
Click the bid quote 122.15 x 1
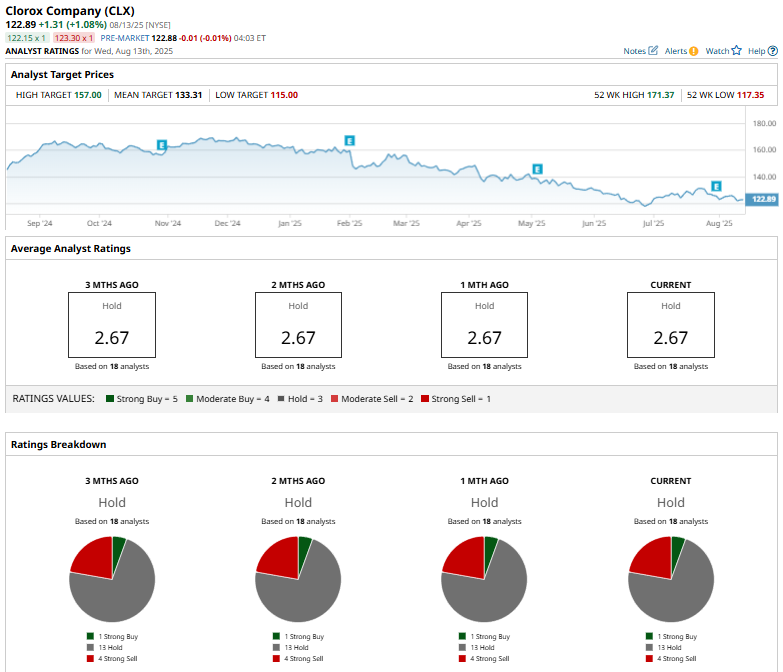pos(26,38)
